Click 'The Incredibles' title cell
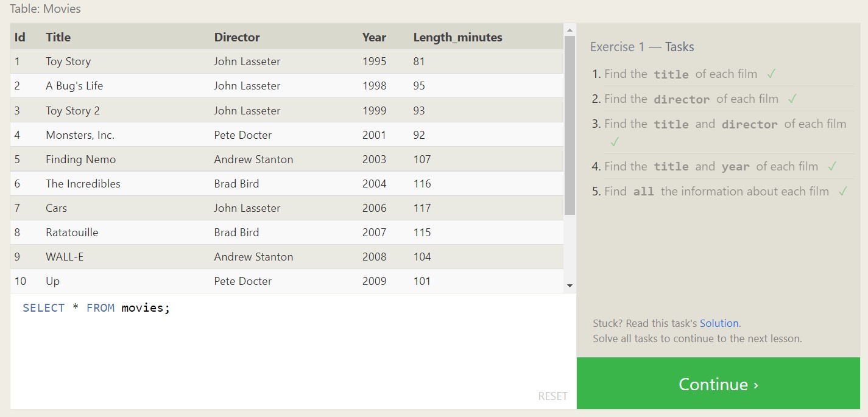Viewport: 868px width, 417px height. click(x=83, y=184)
